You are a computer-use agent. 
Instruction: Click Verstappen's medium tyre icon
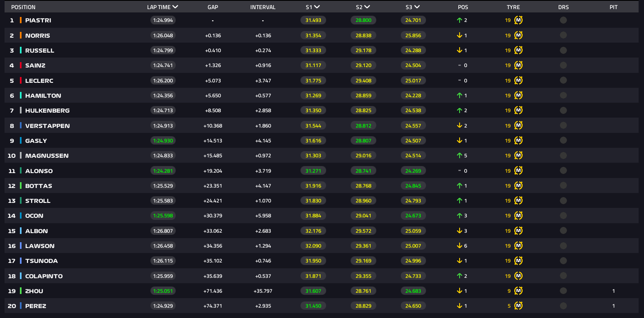(x=518, y=125)
